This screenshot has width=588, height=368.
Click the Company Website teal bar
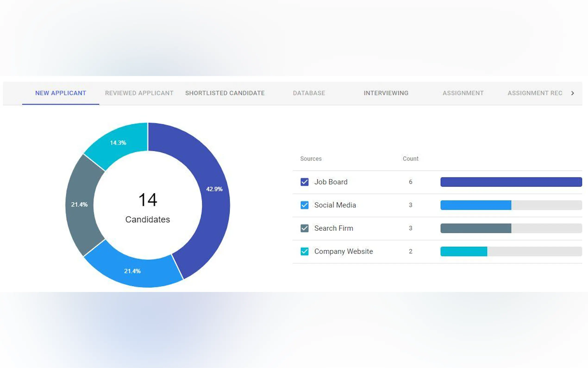(463, 251)
